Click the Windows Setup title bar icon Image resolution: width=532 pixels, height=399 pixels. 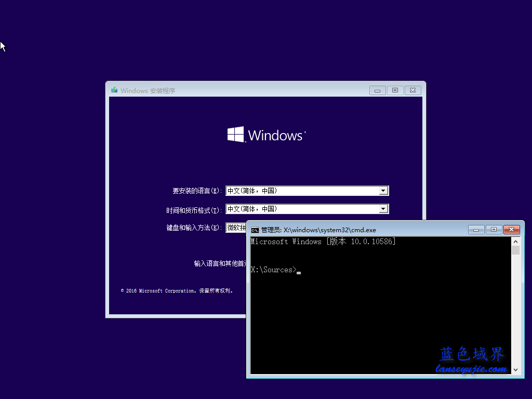(114, 90)
